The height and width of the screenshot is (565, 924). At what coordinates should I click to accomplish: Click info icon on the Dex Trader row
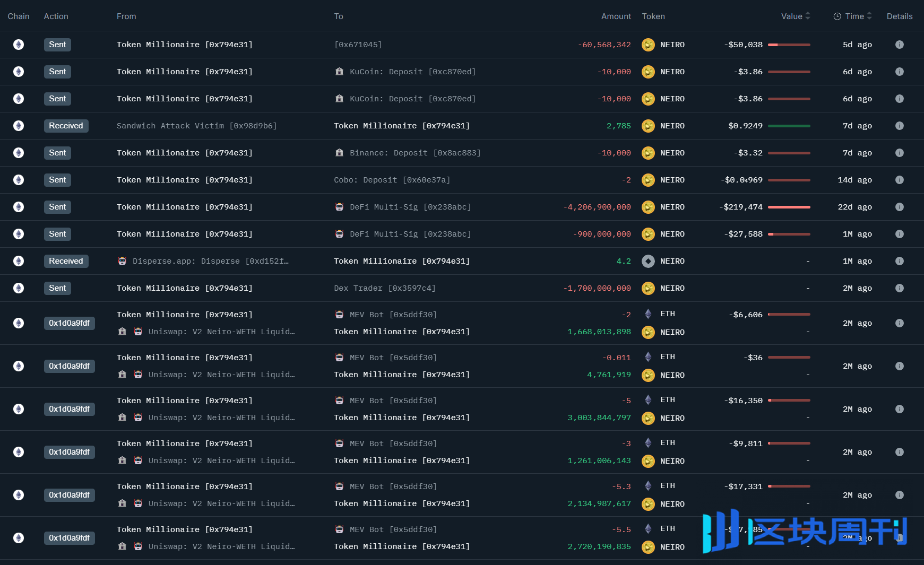[x=899, y=288]
